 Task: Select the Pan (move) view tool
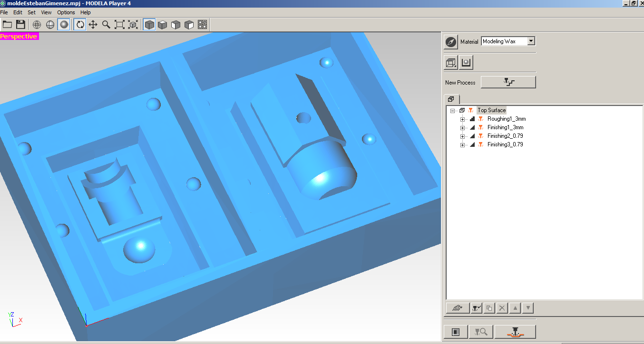coord(93,24)
